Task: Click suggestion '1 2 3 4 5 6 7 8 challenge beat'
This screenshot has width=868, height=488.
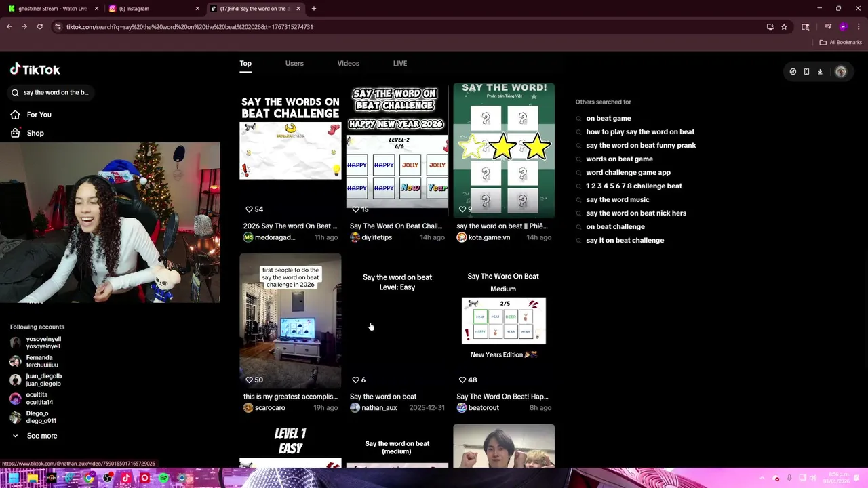Action: point(634,186)
